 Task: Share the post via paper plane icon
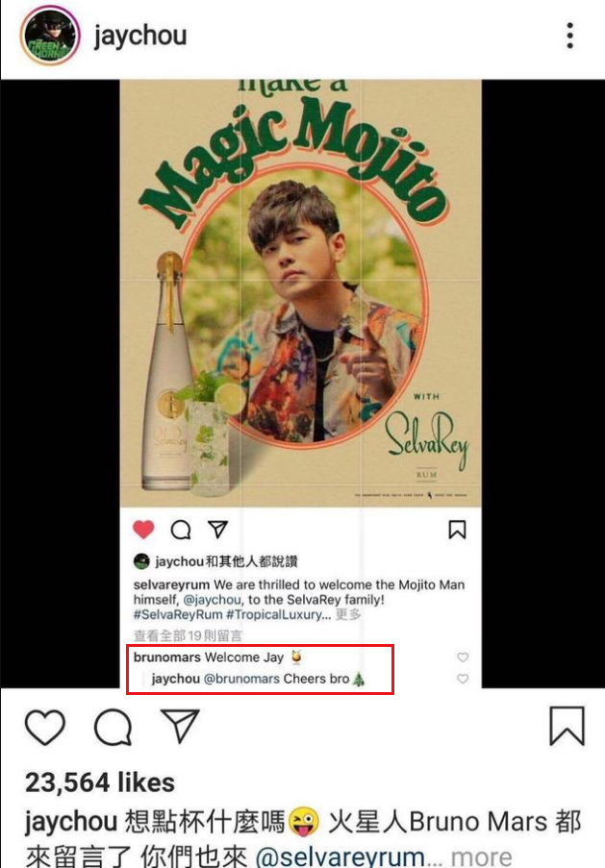(180, 725)
